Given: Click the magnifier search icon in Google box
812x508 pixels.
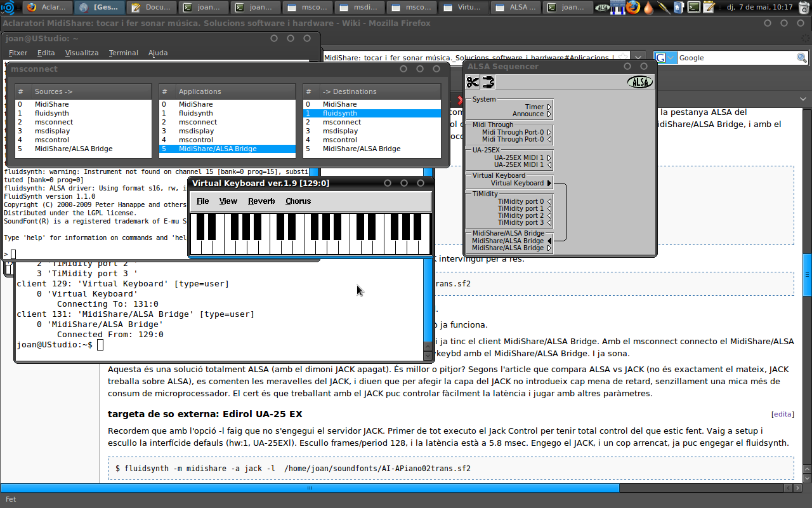Looking at the screenshot, I should tap(802, 58).
